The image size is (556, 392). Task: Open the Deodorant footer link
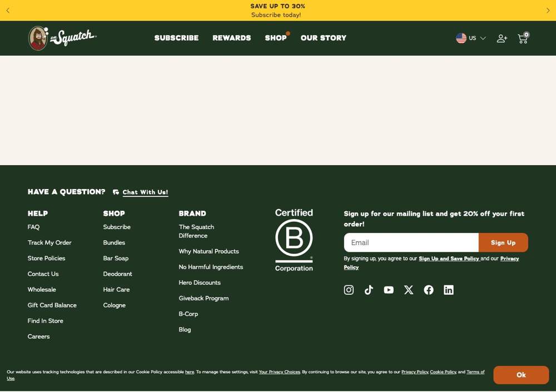[x=117, y=274]
